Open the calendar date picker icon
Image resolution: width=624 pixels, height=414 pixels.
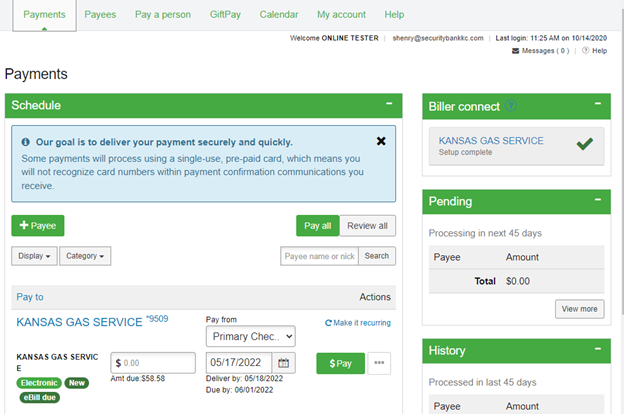pyautogui.click(x=284, y=363)
